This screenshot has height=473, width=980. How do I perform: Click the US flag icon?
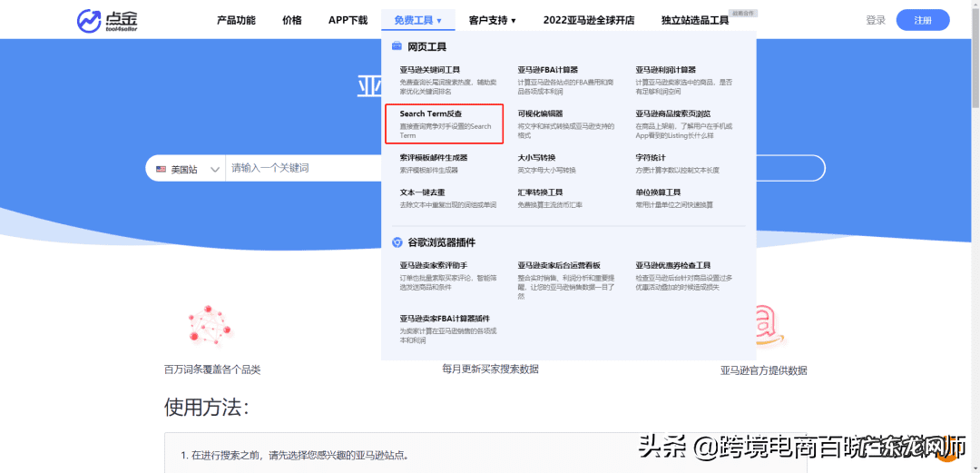161,169
